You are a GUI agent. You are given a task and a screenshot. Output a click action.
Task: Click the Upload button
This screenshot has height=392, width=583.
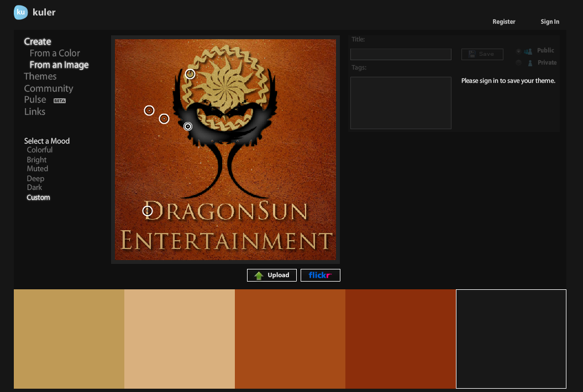(x=272, y=276)
